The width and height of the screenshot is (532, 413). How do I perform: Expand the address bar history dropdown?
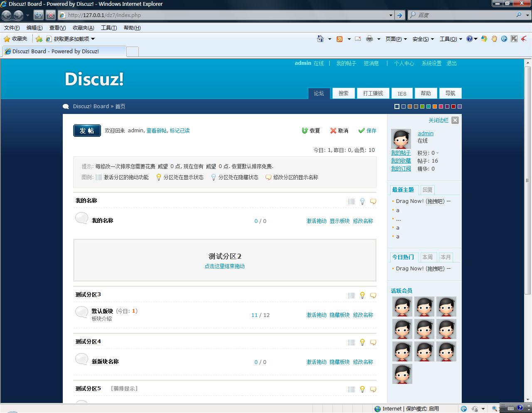(391, 15)
